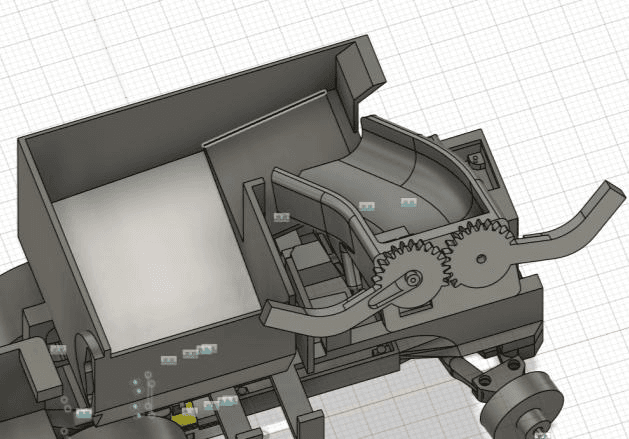Select the joint glyph beside the ring handle
The height and width of the screenshot is (439, 629).
[x=59, y=350]
